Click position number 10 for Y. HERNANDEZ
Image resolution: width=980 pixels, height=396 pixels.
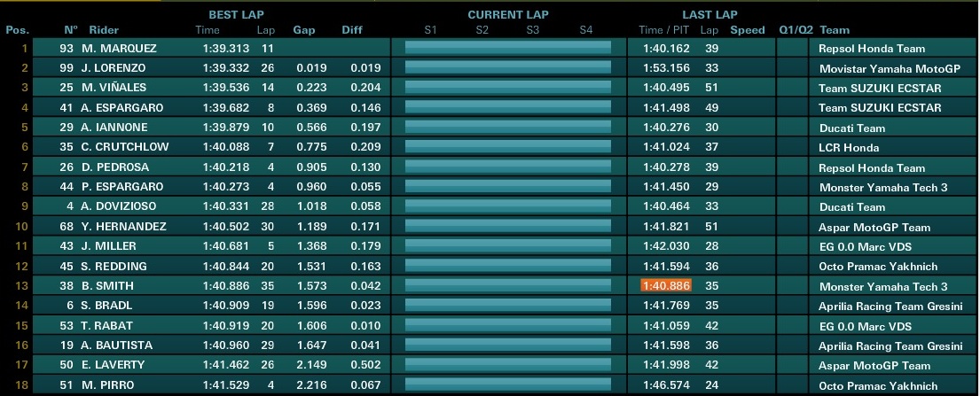(x=23, y=227)
